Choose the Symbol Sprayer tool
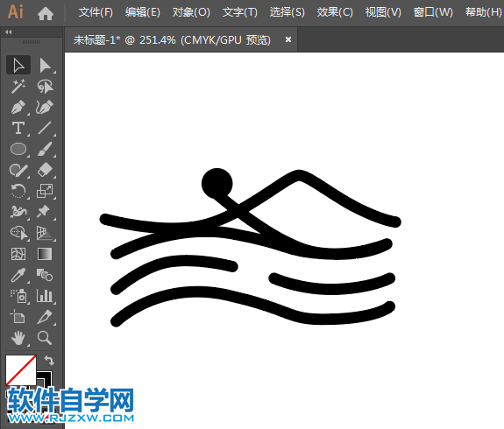This screenshot has width=504, height=429. click(18, 296)
